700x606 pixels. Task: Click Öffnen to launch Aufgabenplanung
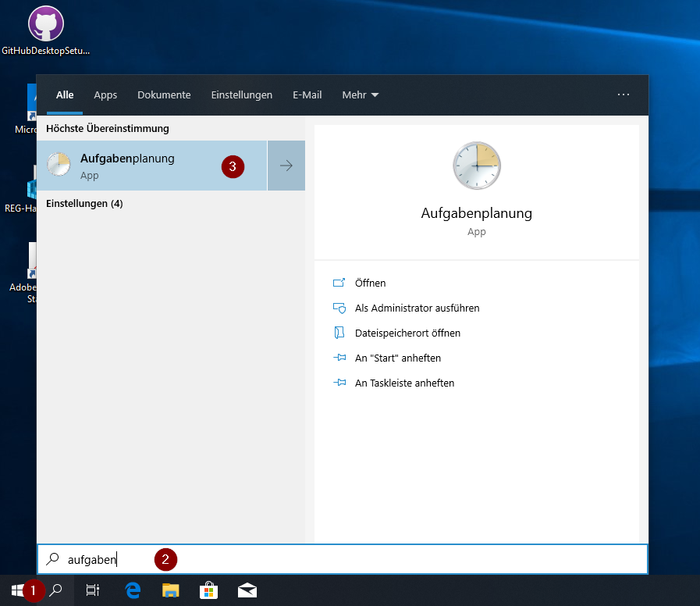pyautogui.click(x=370, y=283)
